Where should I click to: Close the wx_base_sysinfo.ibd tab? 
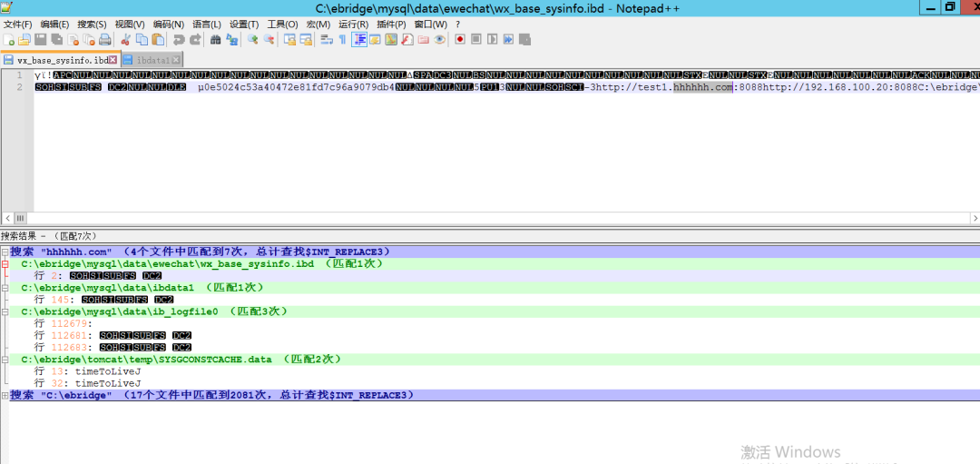pyautogui.click(x=113, y=60)
